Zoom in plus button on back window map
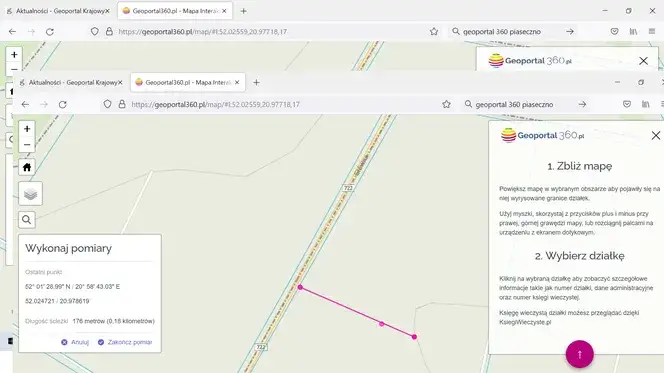The width and height of the screenshot is (664, 373). [14, 55]
